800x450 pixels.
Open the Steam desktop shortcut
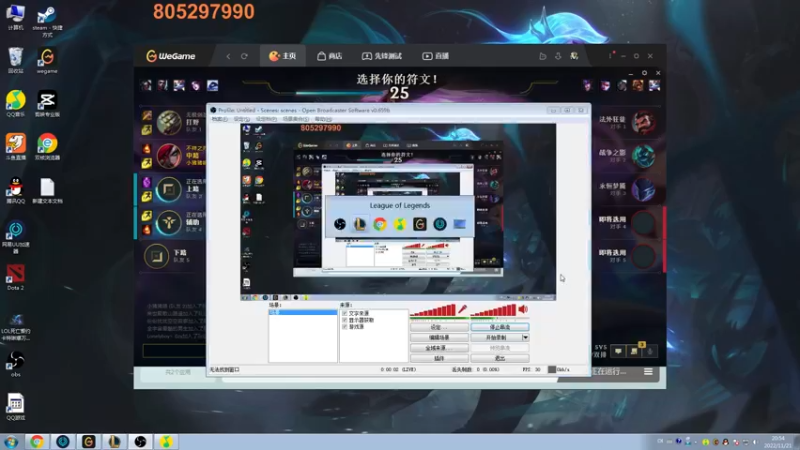click(x=47, y=21)
